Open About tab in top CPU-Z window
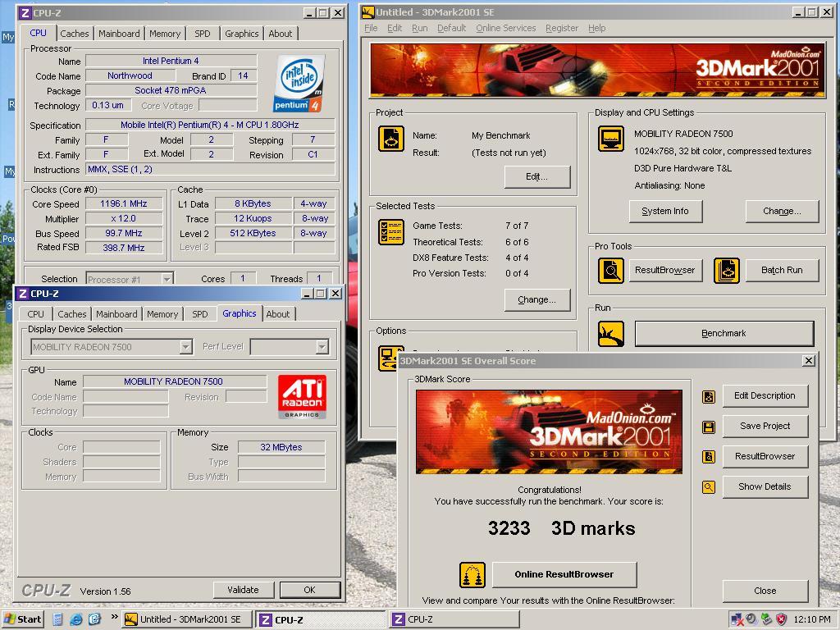This screenshot has width=840, height=630. pos(281,33)
